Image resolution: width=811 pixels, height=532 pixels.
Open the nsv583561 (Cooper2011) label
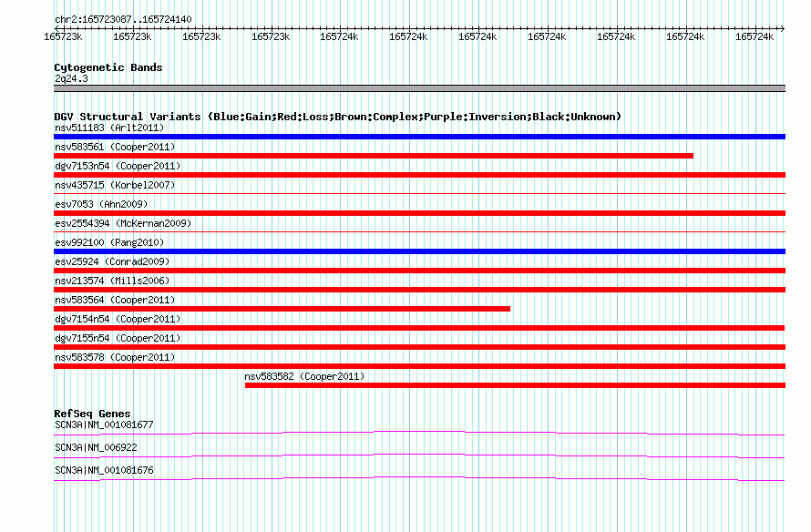click(115, 147)
